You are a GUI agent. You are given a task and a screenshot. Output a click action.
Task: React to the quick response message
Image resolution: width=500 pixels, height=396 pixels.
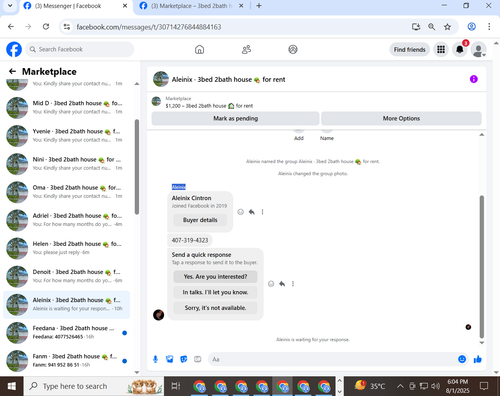pyautogui.click(x=271, y=284)
